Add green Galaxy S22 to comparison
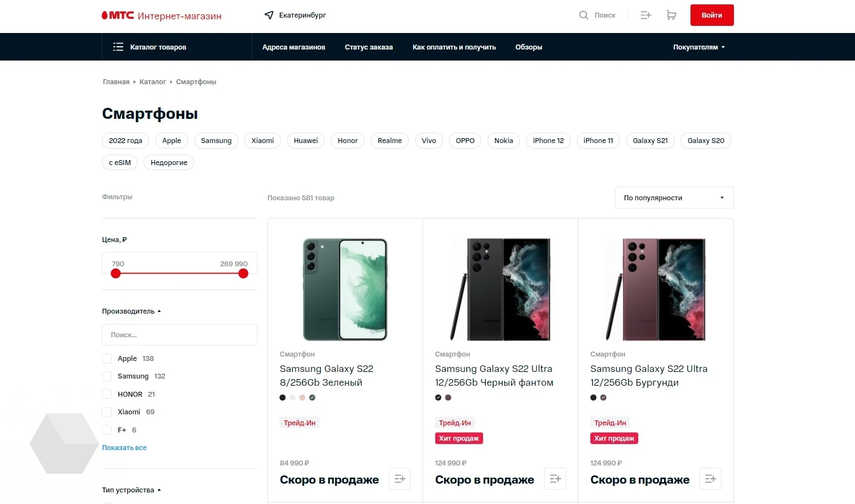The image size is (855, 504). (x=400, y=479)
